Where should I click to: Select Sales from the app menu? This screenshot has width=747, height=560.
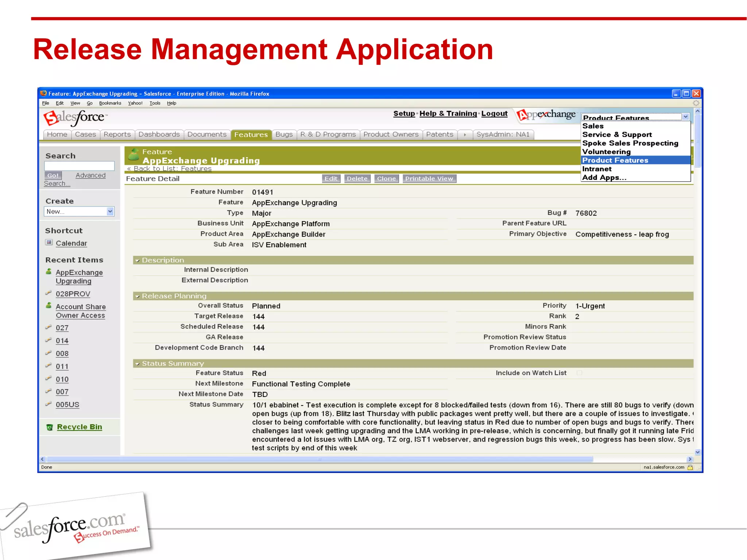(636, 126)
